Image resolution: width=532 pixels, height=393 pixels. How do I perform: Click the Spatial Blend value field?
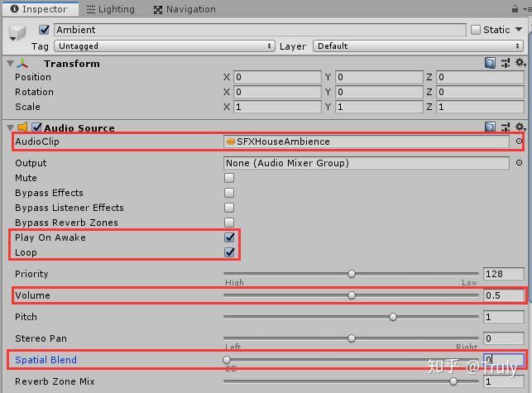pyautogui.click(x=504, y=360)
